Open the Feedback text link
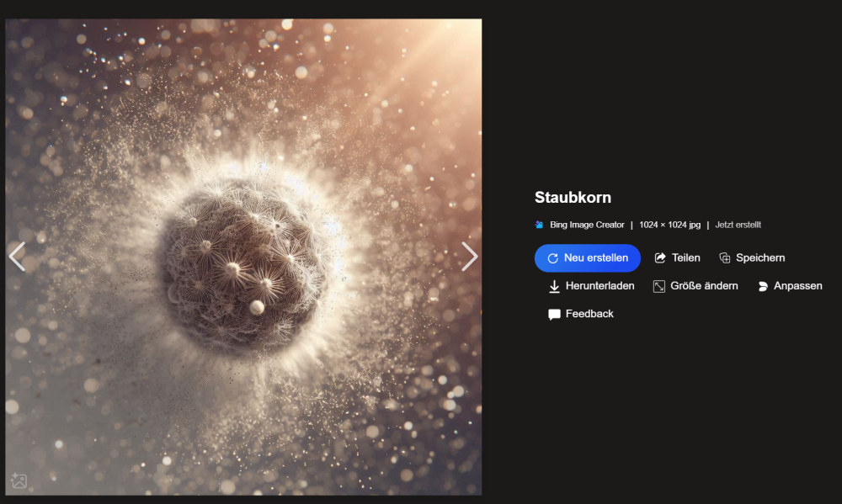Screen dimensions: 842x504 [589, 314]
